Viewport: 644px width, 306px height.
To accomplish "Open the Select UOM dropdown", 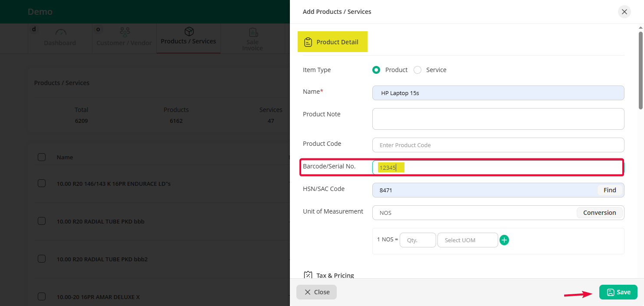I will 467,240.
